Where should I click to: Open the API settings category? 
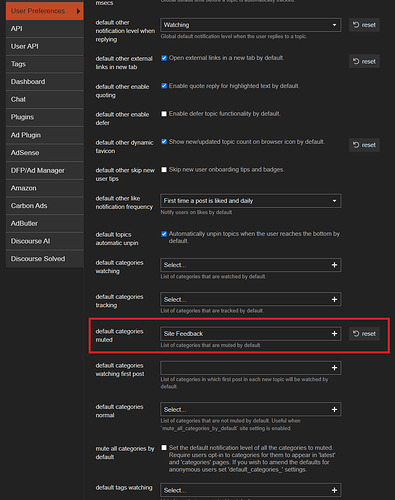coord(44,29)
